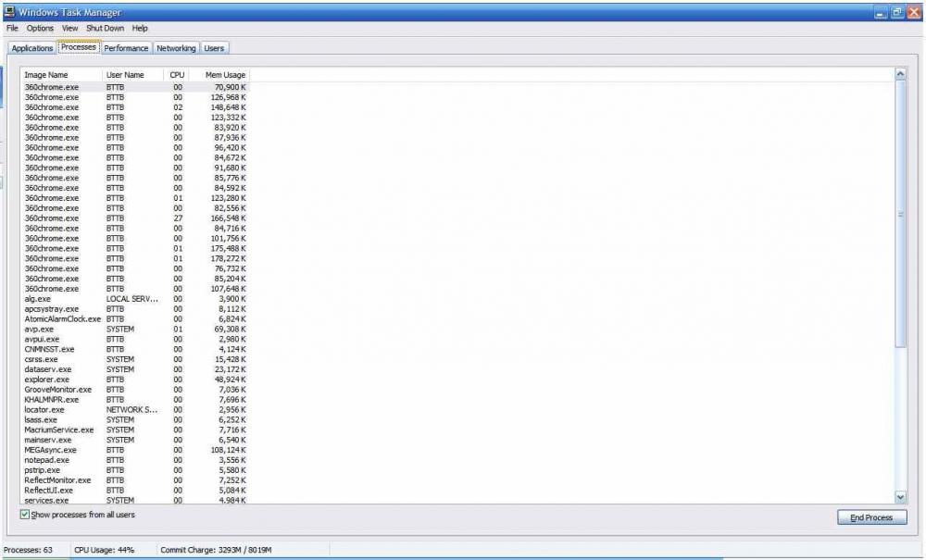The height and width of the screenshot is (560, 926).
Task: Click the vertical scrollbar thumb
Action: coord(900,214)
